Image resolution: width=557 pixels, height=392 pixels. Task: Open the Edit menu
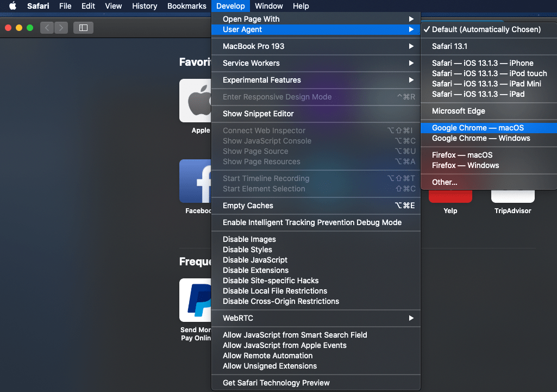(88, 6)
